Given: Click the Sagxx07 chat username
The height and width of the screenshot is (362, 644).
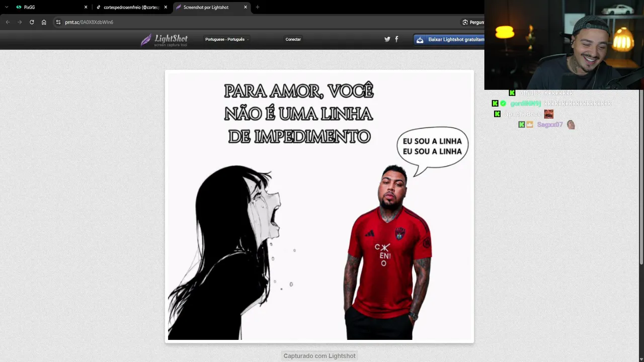Looking at the screenshot, I should (x=549, y=125).
